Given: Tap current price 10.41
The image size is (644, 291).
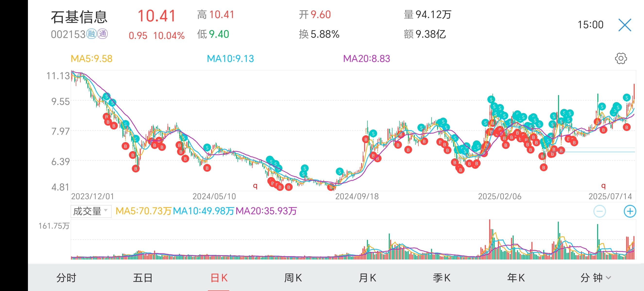Looking at the screenshot, I should click(x=157, y=16).
